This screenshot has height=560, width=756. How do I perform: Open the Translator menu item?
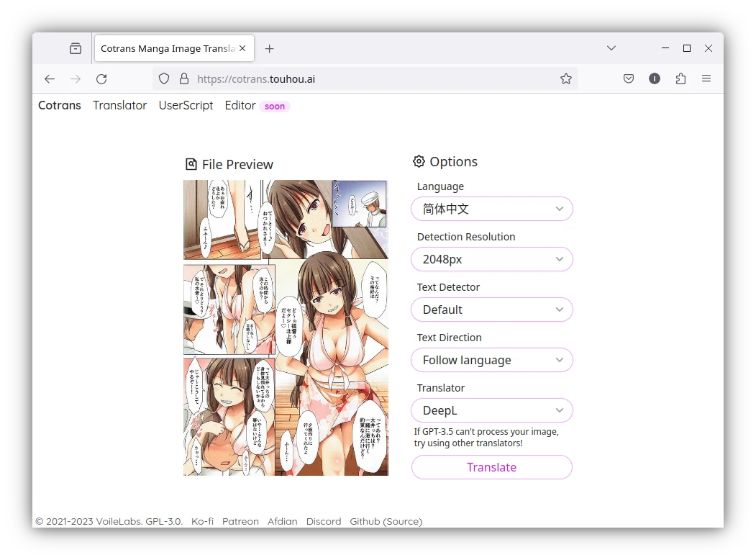[119, 106]
